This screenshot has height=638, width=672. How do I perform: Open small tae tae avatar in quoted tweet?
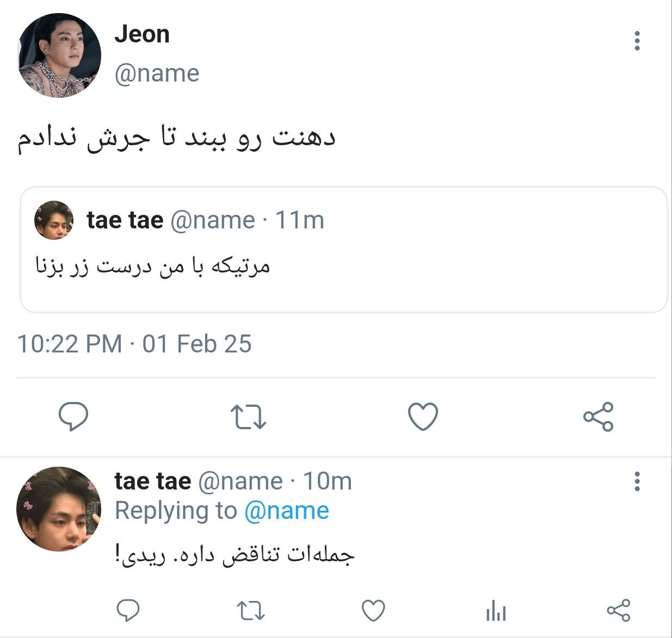click(x=54, y=220)
